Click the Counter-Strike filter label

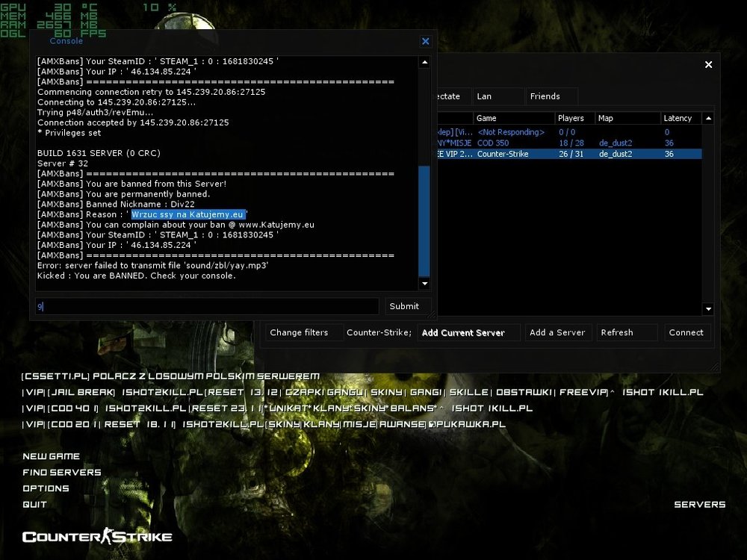coord(379,332)
